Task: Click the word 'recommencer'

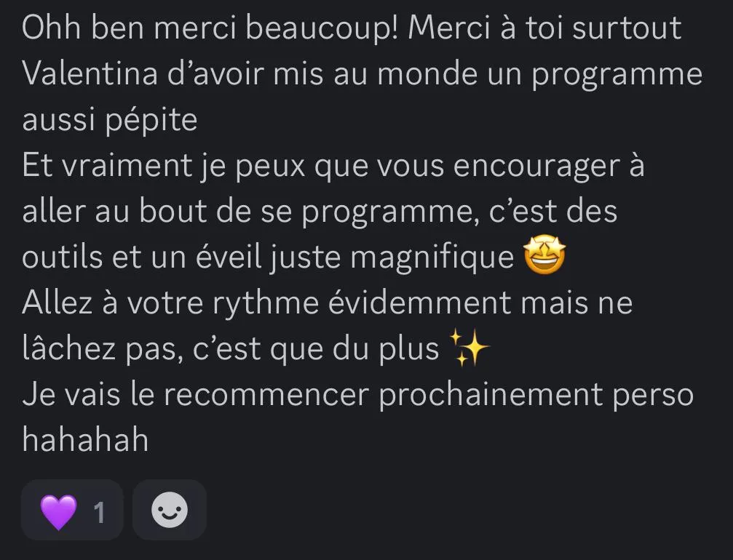Action: click(x=266, y=395)
